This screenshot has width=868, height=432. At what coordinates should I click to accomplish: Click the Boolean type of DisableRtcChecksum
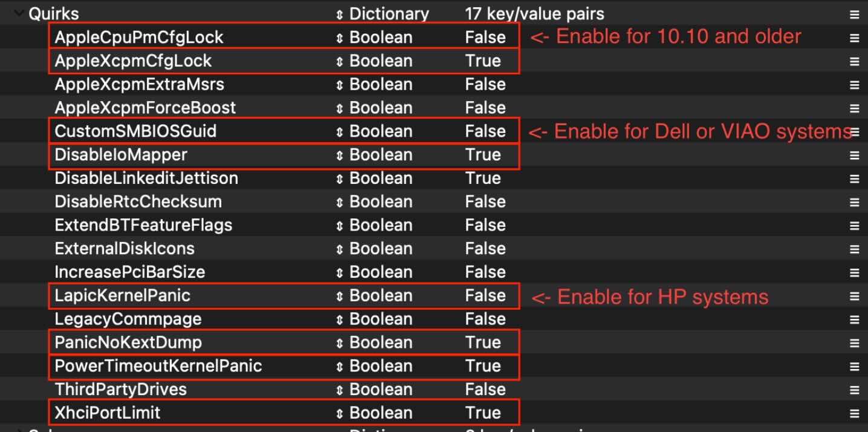click(381, 202)
